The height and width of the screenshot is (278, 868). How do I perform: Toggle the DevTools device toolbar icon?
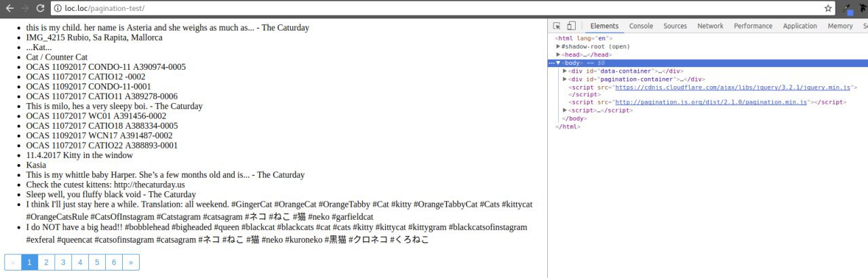click(x=571, y=26)
